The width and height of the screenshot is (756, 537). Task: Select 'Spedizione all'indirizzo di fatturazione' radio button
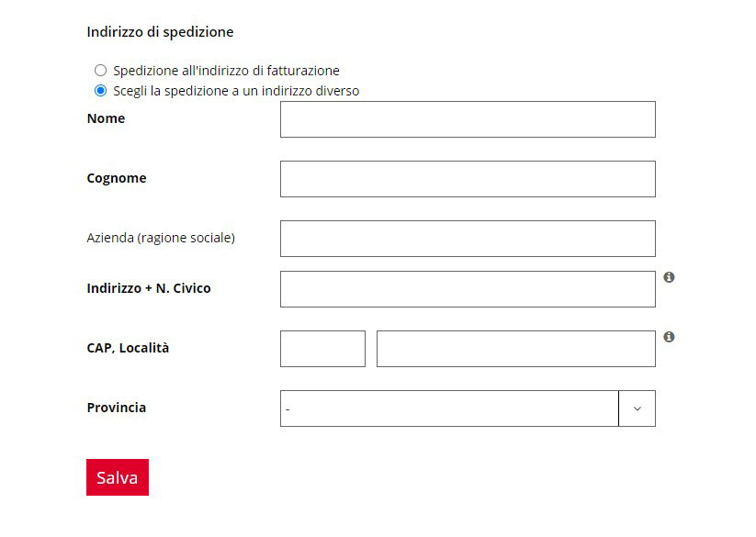pyautogui.click(x=100, y=71)
